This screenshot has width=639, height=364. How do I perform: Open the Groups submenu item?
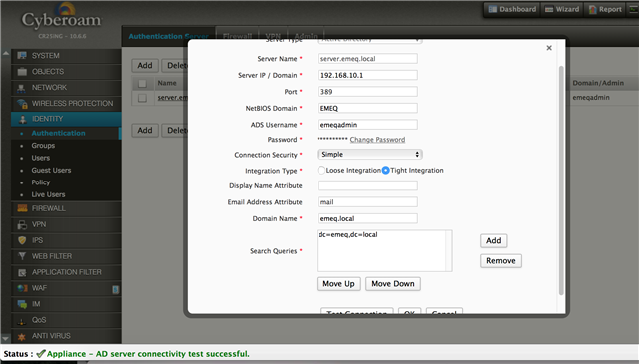pyautogui.click(x=43, y=146)
